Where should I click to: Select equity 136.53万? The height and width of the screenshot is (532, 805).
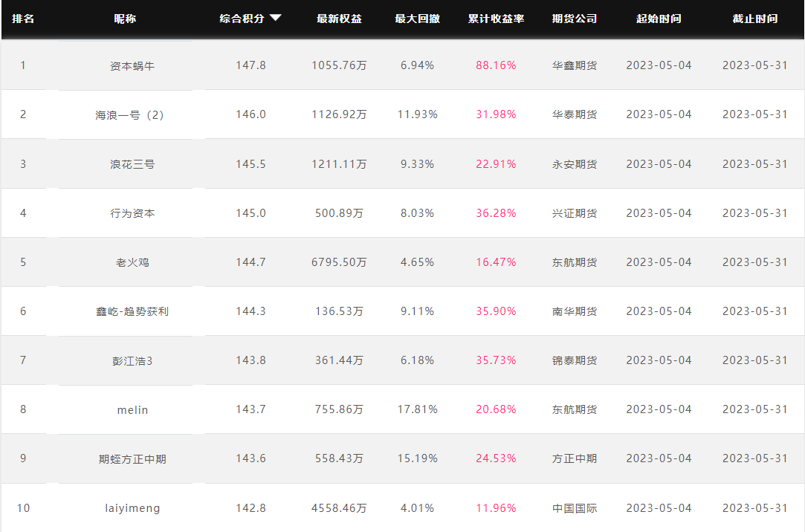click(339, 311)
